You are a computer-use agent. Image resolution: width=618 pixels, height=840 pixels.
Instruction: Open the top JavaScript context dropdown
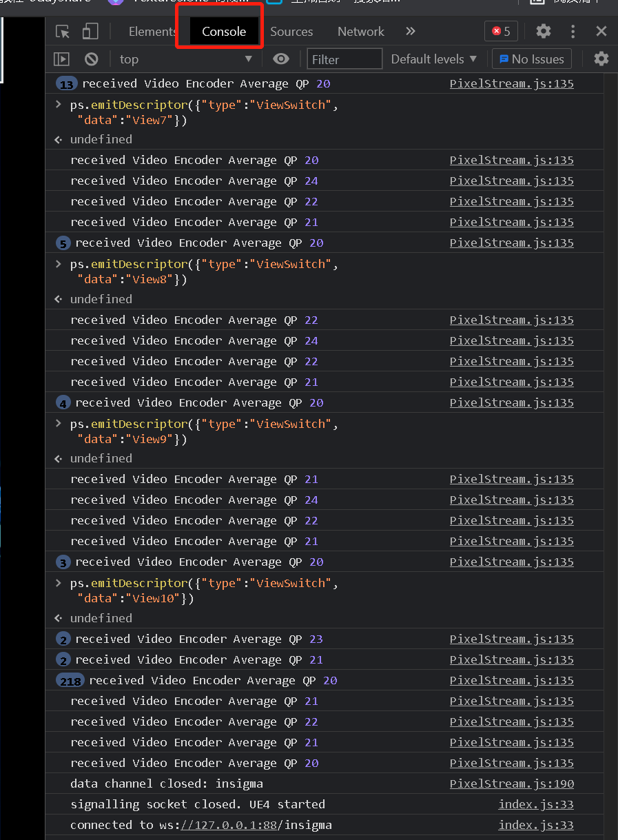click(x=186, y=59)
